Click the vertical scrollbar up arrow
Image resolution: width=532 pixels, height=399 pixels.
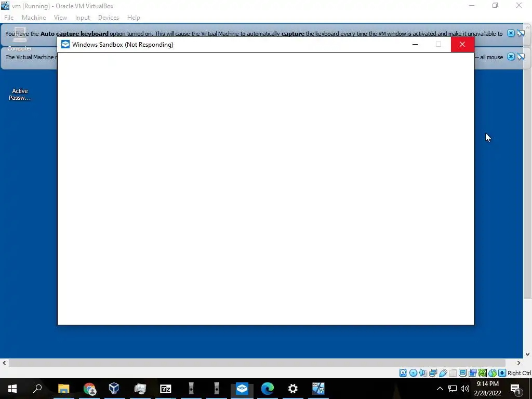click(x=528, y=27)
